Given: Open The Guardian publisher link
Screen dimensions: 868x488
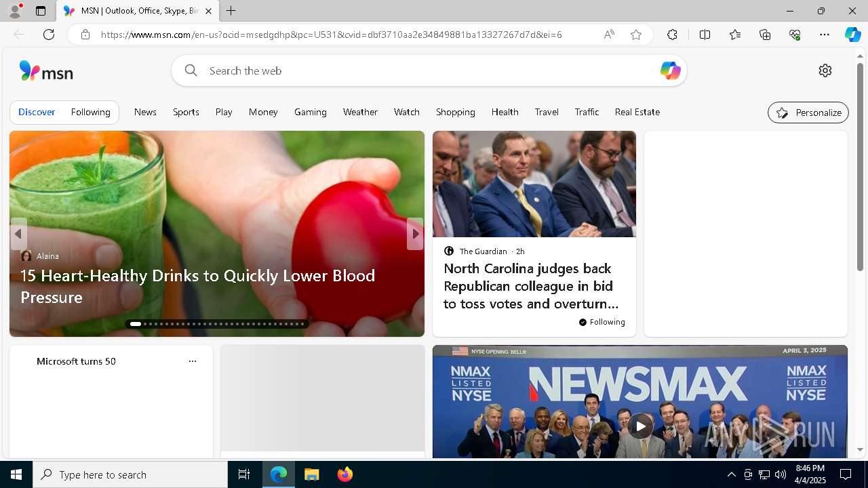Looking at the screenshot, I should (x=483, y=251).
